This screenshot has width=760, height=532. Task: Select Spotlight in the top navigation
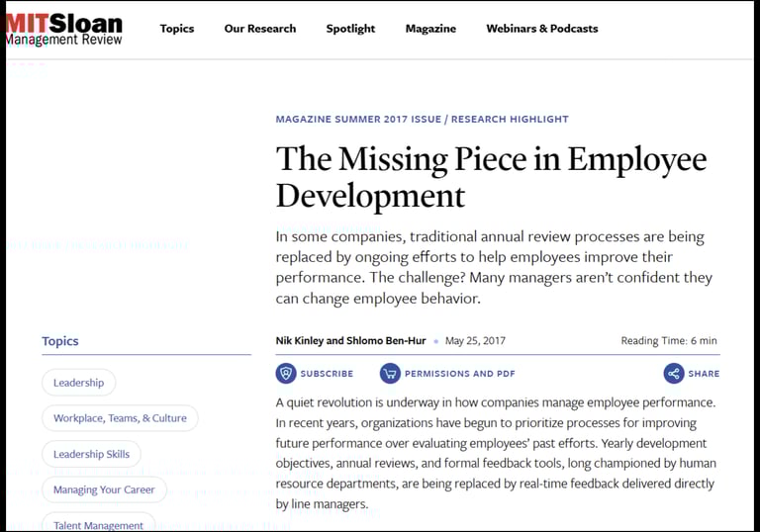tap(350, 29)
